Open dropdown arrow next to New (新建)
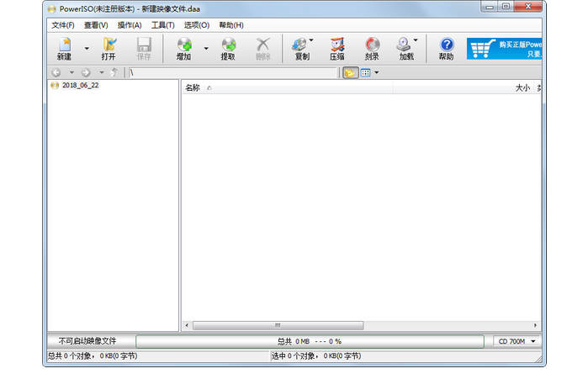588x379 pixels. (86, 49)
